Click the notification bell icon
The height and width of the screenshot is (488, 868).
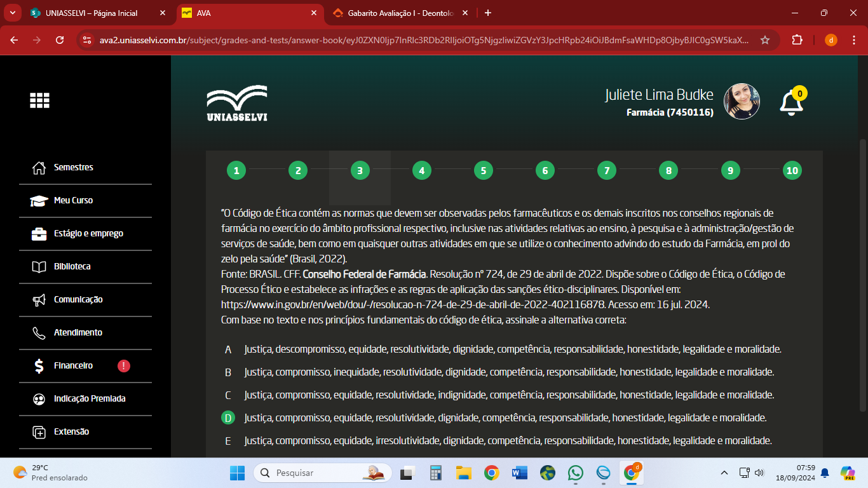(791, 103)
